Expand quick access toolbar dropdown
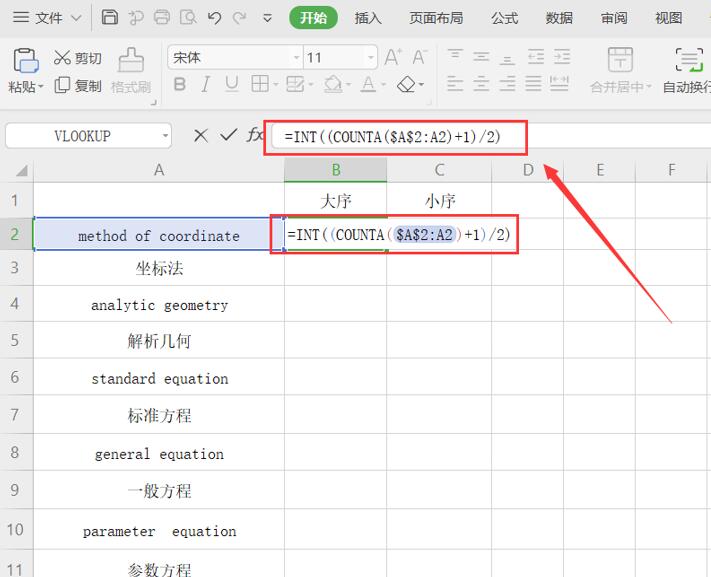711x577 pixels. [x=268, y=18]
